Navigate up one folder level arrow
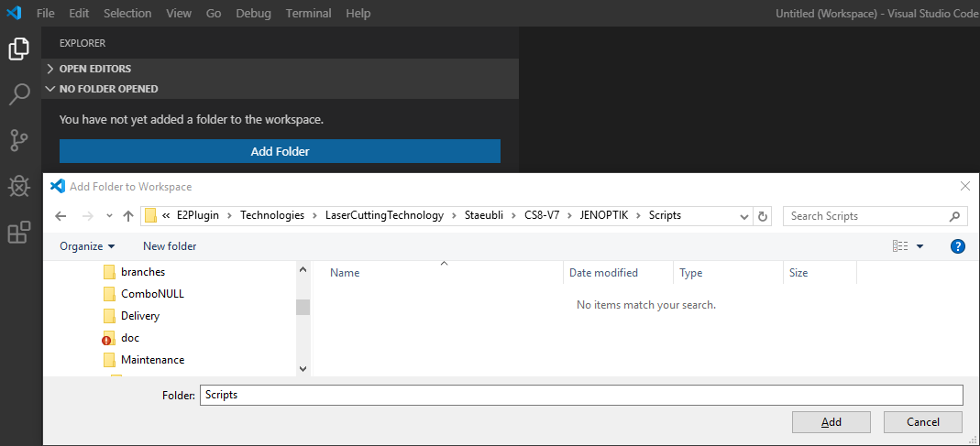The width and height of the screenshot is (980, 446). pos(128,216)
